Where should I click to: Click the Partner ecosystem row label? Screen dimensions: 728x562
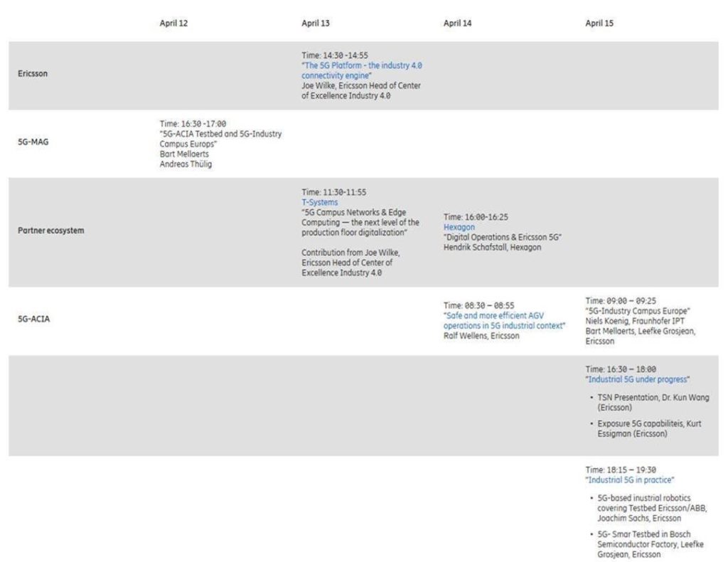[51, 230]
